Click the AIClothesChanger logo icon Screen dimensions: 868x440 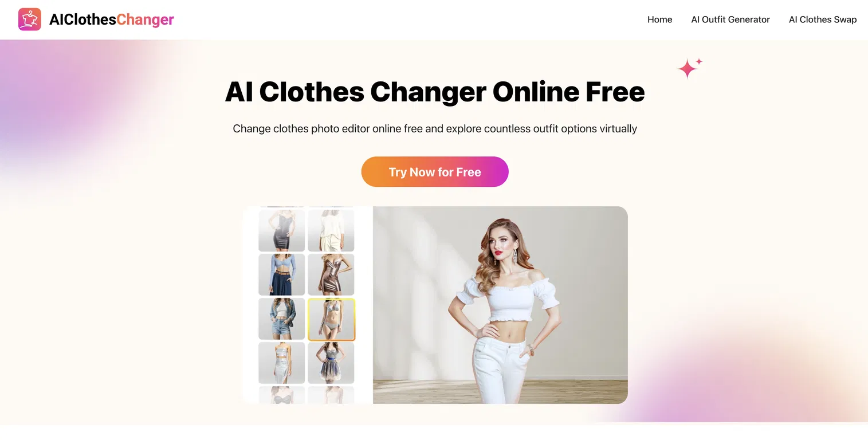[30, 19]
